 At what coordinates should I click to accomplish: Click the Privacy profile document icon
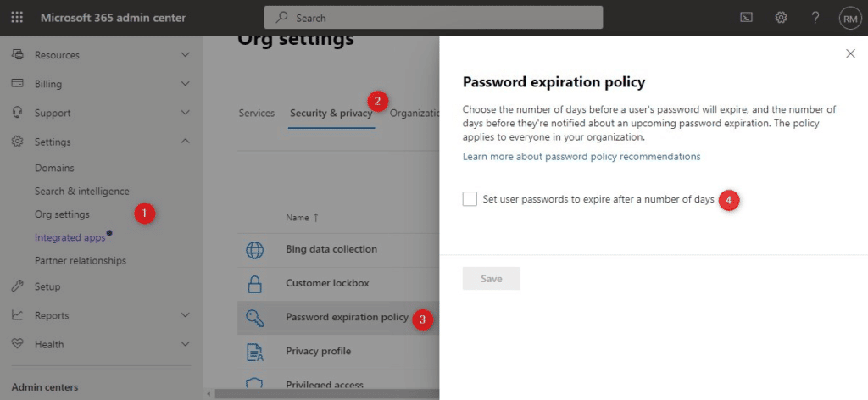click(254, 352)
